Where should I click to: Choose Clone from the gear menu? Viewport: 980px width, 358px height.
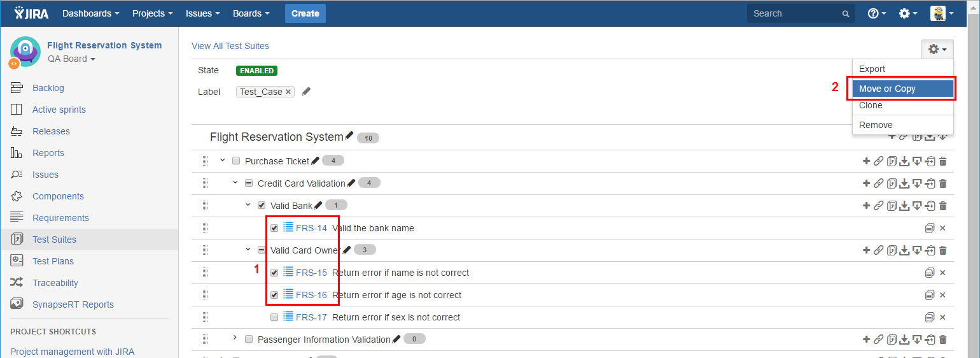point(903,105)
